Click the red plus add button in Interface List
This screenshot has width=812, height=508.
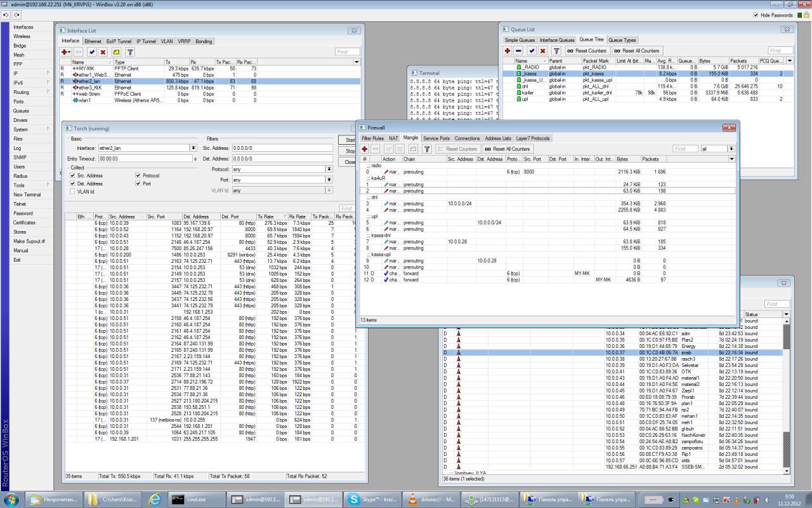(65, 52)
